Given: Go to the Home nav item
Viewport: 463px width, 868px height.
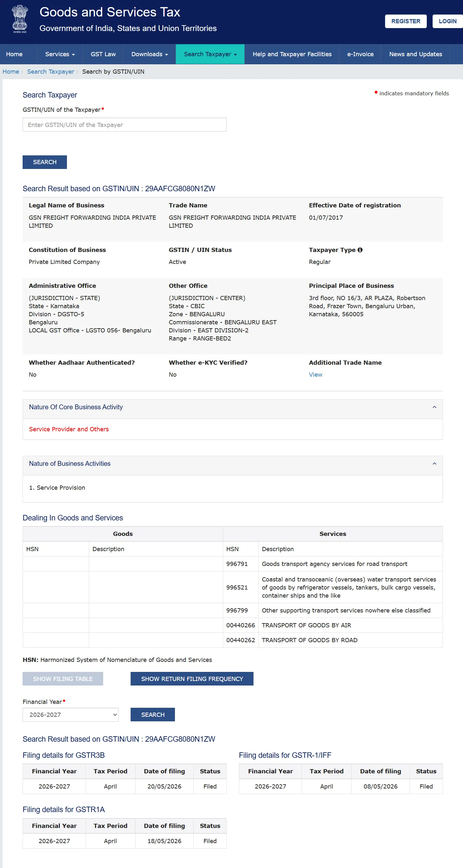Looking at the screenshot, I should point(14,54).
